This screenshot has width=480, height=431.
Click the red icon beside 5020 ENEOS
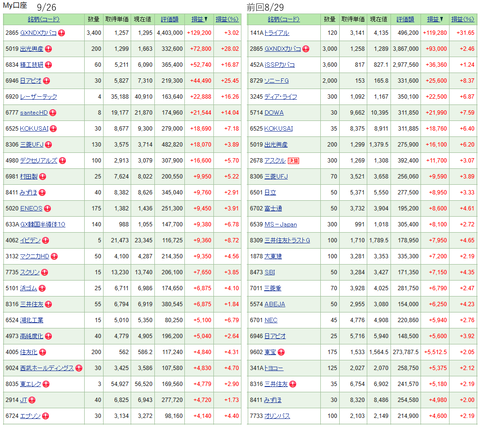coord(47,209)
